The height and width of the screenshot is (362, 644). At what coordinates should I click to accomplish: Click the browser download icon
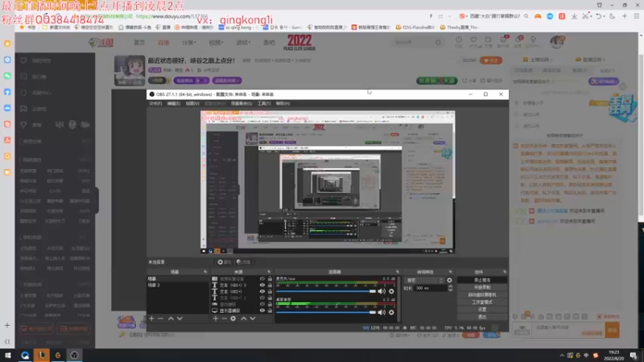pos(574,16)
